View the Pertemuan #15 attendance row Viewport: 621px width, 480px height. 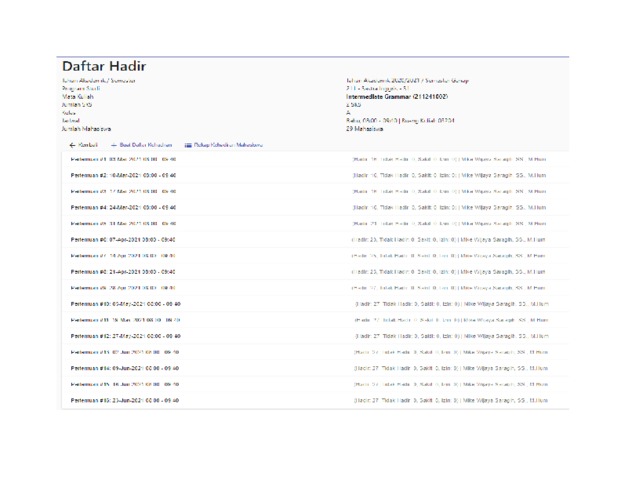[125, 384]
